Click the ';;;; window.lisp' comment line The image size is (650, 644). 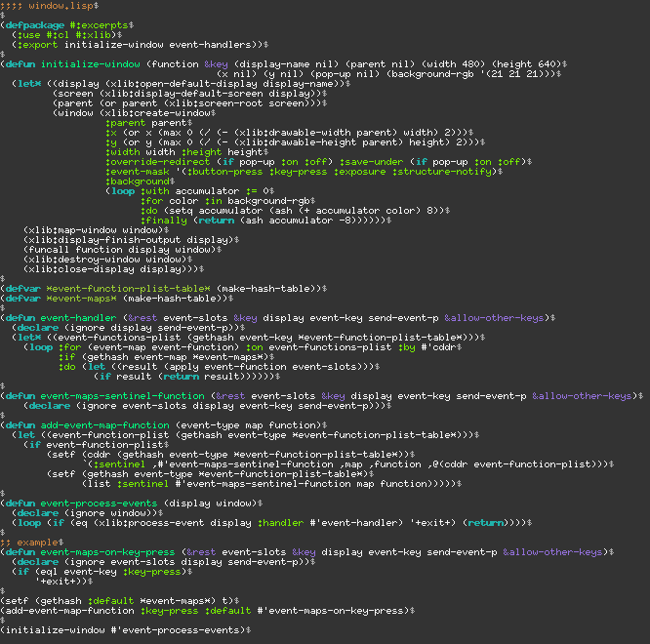(x=50, y=6)
